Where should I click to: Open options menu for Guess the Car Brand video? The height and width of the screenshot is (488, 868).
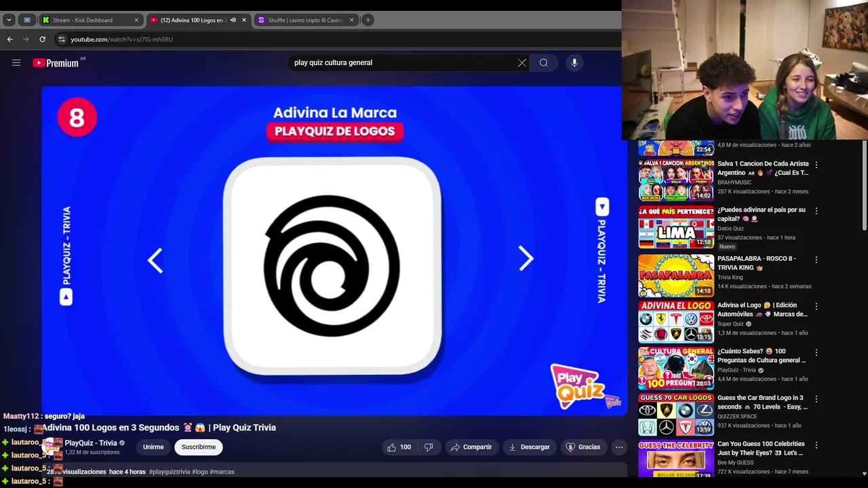(816, 399)
